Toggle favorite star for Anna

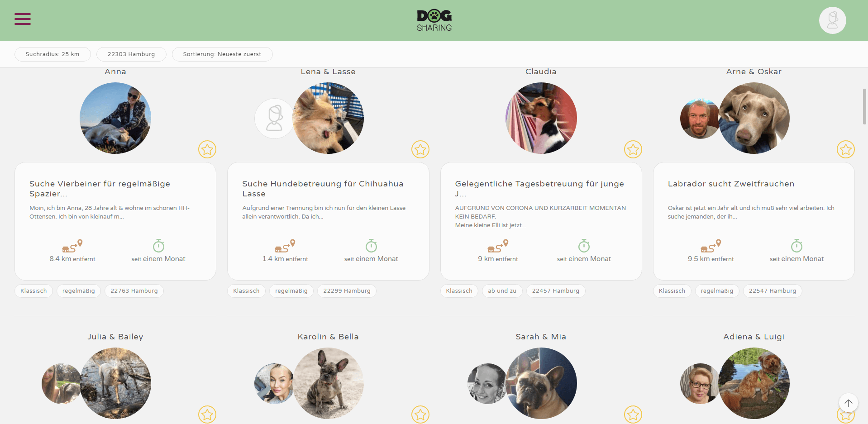point(207,149)
